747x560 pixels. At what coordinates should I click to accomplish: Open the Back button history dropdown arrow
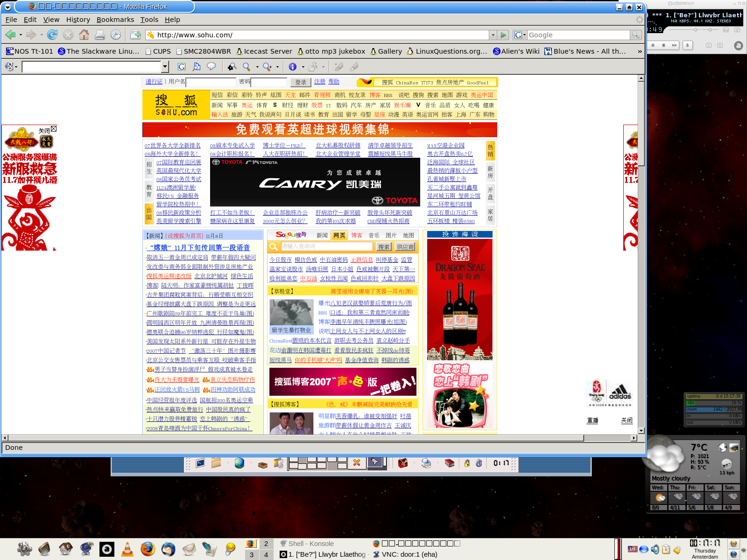click(21, 35)
